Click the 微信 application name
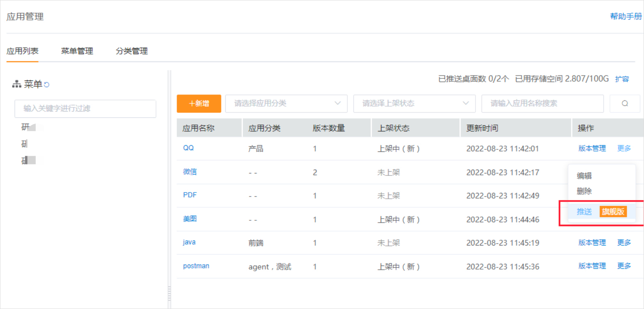Viewport: 644px width, 309px height. [190, 172]
